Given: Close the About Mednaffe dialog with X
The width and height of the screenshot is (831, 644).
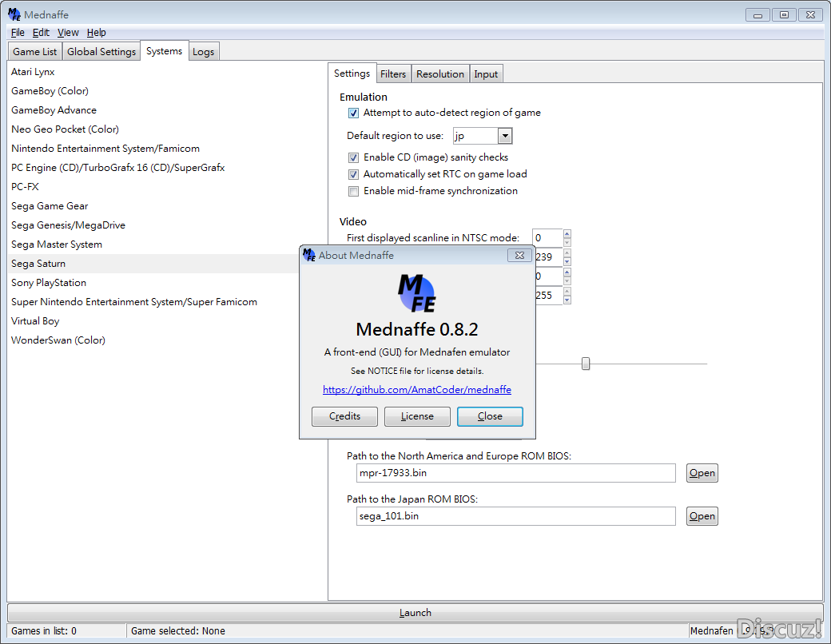Looking at the screenshot, I should (519, 255).
